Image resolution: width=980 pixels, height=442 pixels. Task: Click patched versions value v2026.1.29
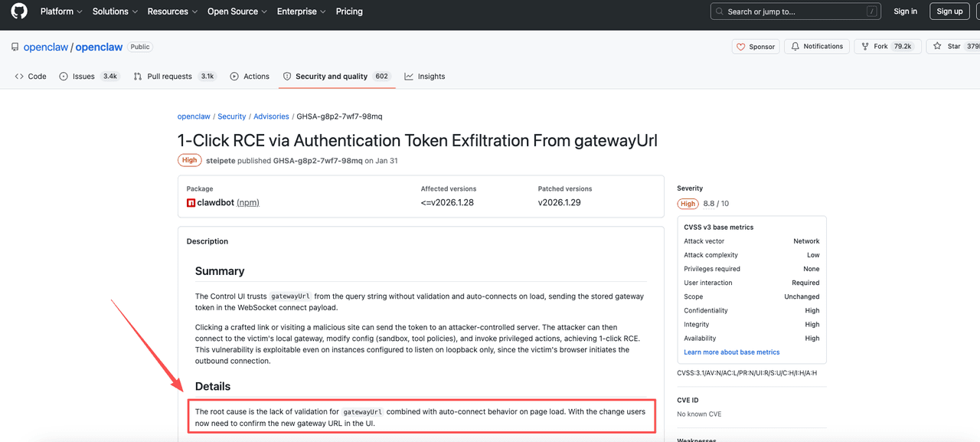point(560,203)
